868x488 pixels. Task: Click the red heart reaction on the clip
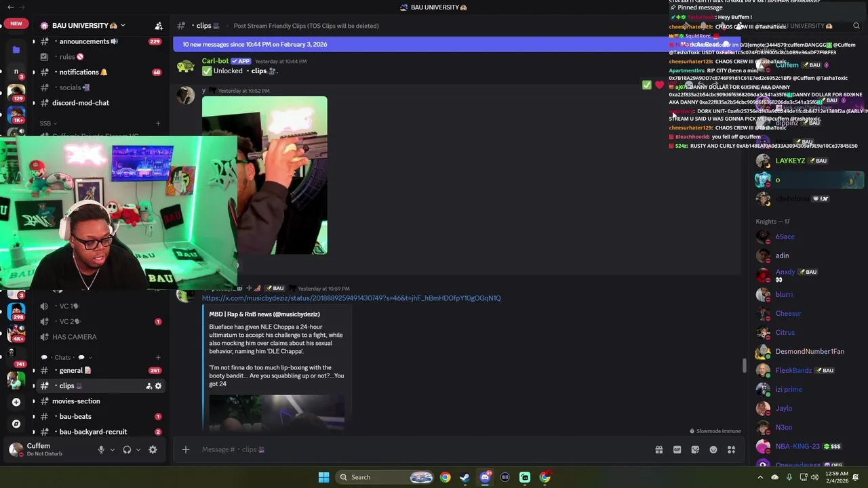pos(659,85)
